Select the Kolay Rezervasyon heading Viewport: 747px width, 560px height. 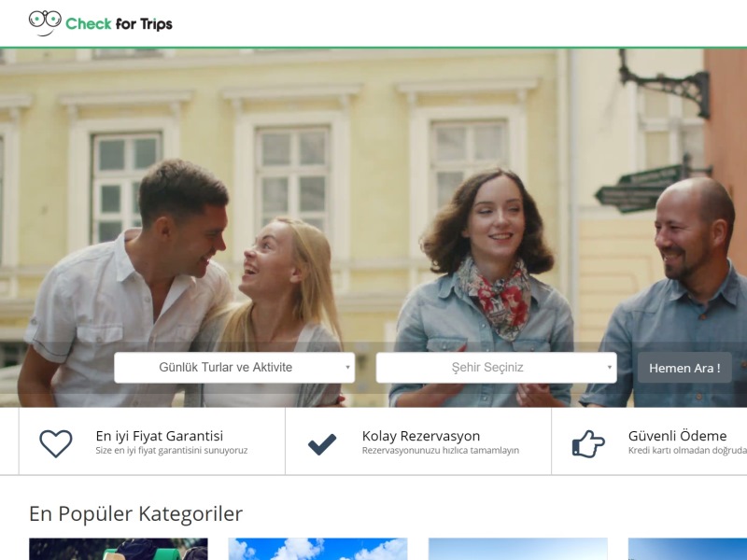pyautogui.click(x=420, y=436)
